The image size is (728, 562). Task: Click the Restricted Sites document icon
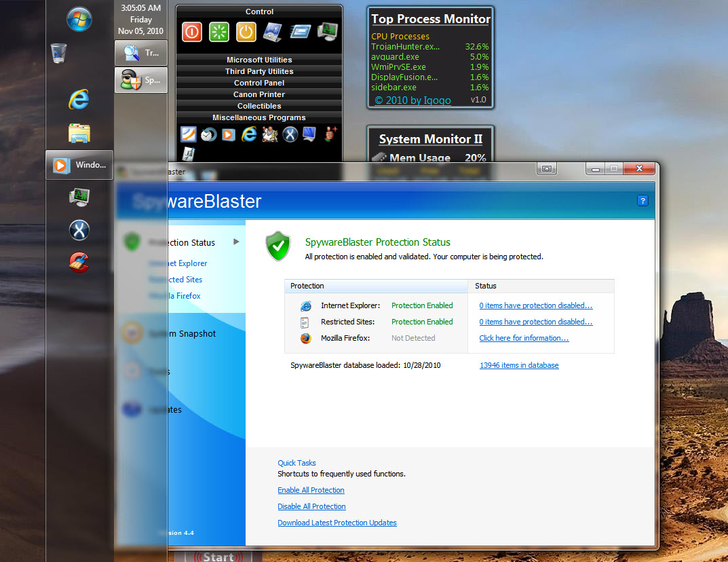click(305, 322)
